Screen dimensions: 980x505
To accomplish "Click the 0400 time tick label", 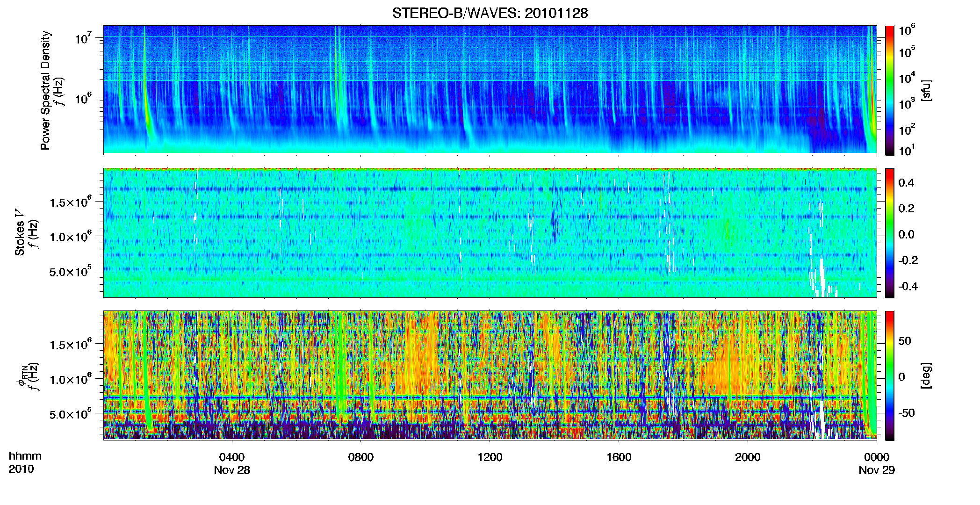I will [x=232, y=457].
